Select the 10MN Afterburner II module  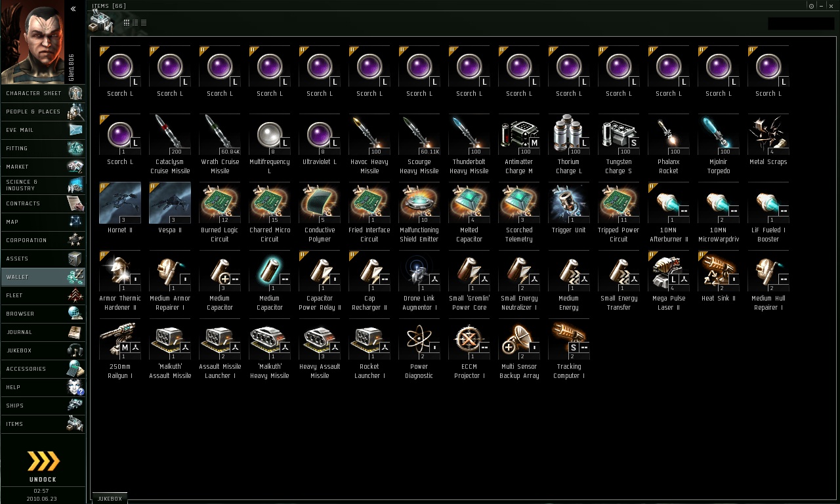pyautogui.click(x=669, y=213)
